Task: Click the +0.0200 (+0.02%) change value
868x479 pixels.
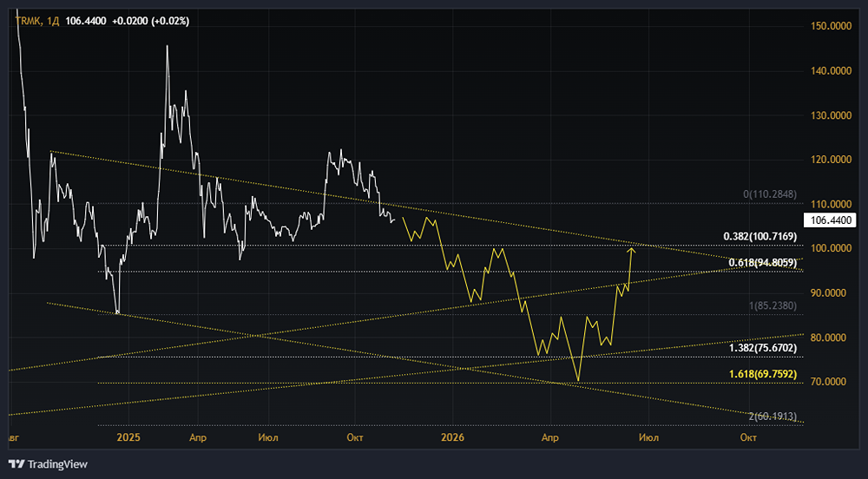Action: click(150, 21)
